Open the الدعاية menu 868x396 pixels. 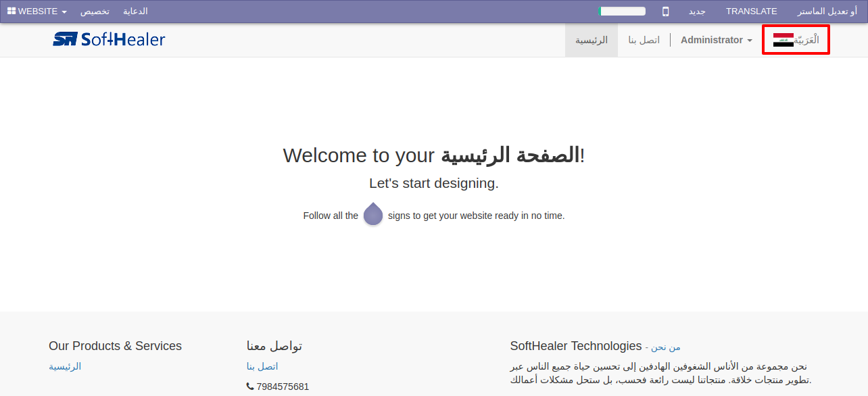(135, 11)
